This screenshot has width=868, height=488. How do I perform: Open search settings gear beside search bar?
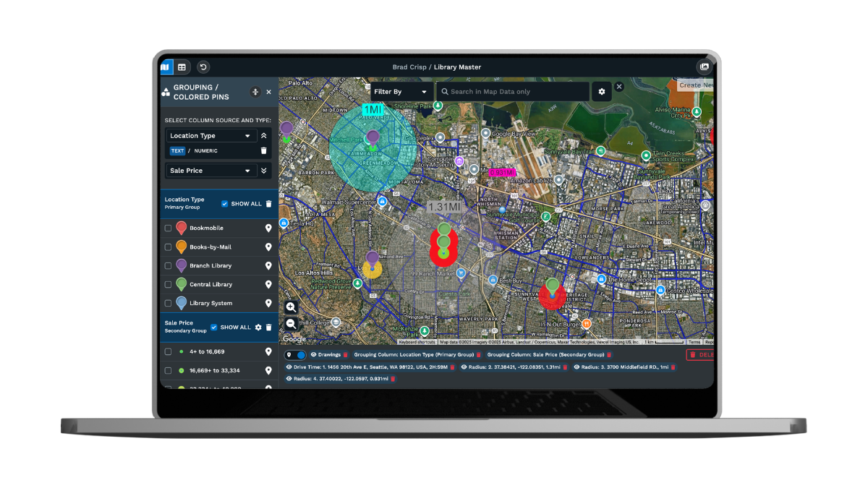click(x=601, y=92)
